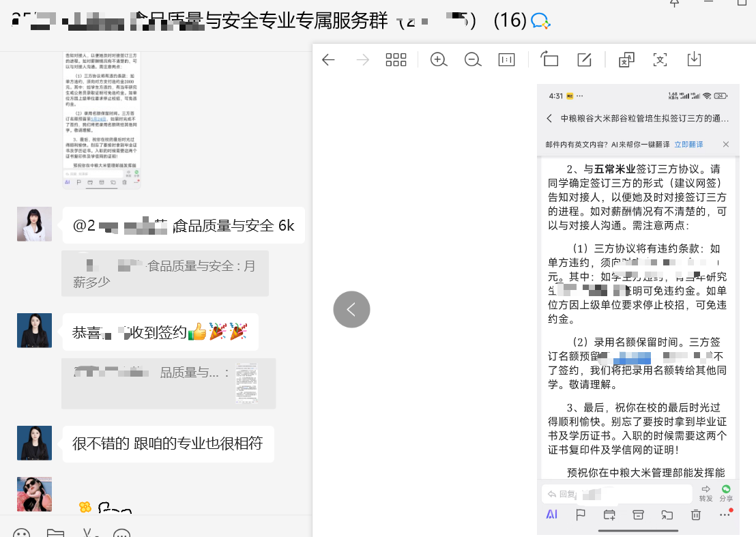
Task: Click the previous image back arrow in toolbar
Action: (328, 60)
